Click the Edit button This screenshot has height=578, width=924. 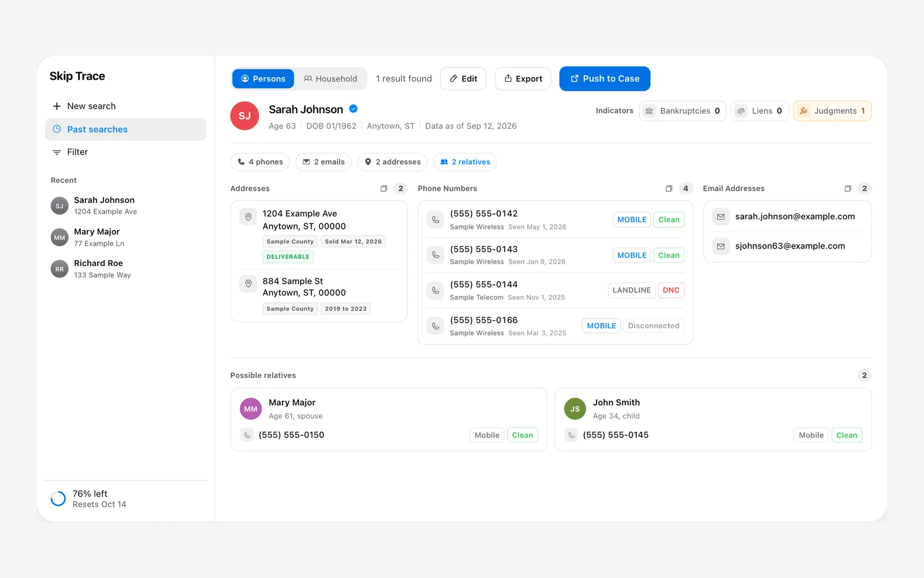coord(463,79)
